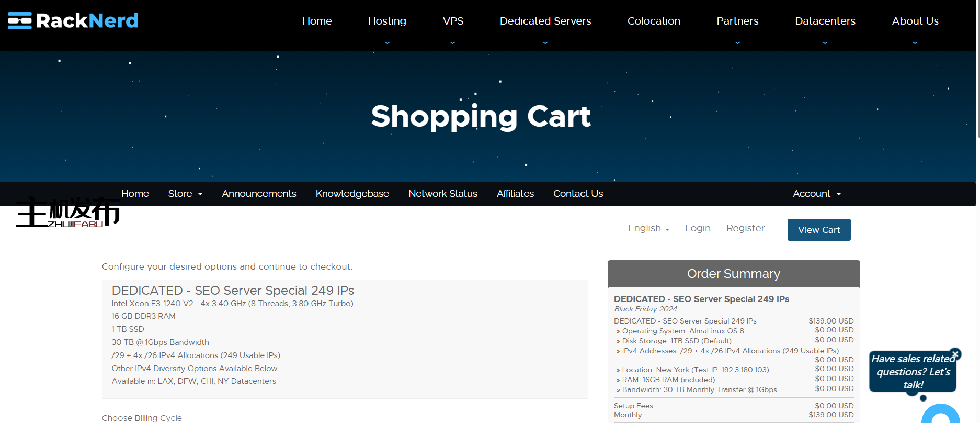Click the Location: New York summary line
980x423 pixels.
point(692,370)
